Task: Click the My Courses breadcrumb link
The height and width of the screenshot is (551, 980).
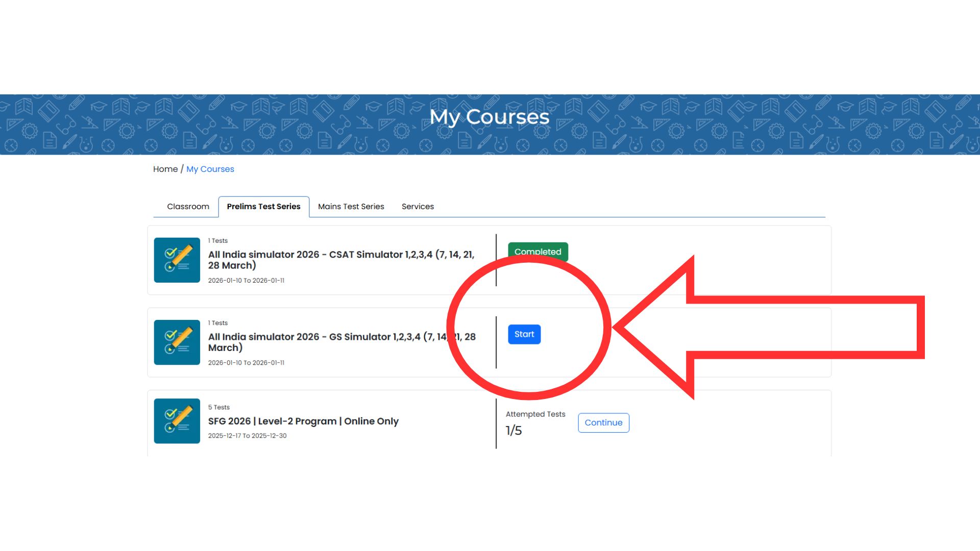Action: click(210, 169)
